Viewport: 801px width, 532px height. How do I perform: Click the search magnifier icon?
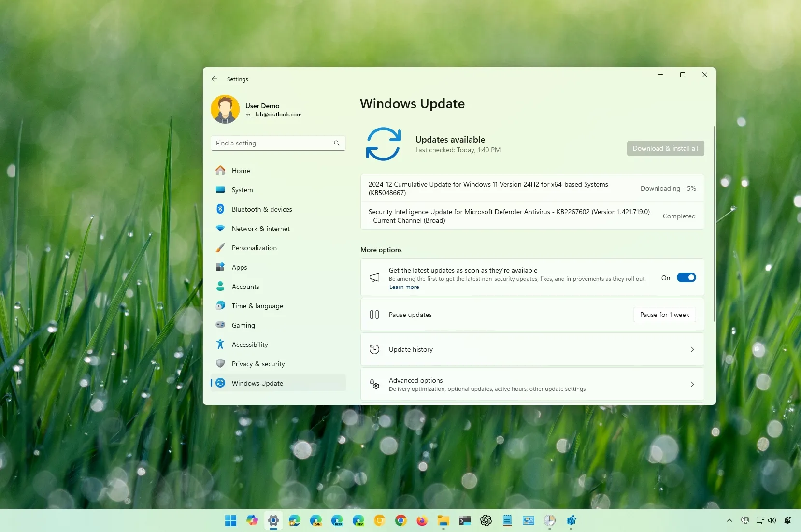(x=337, y=143)
